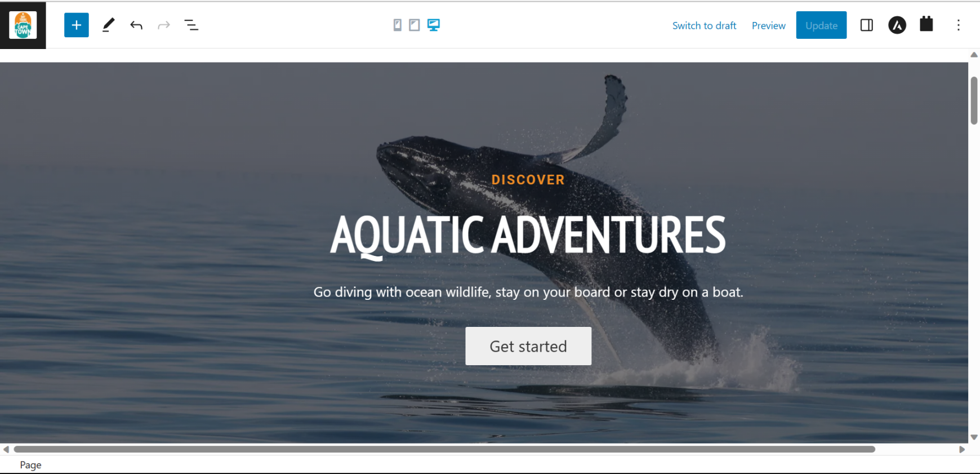
Task: Open the Document Overview list view
Action: 191,25
